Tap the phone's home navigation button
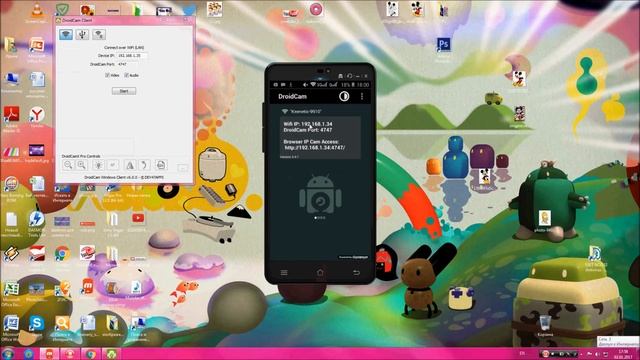The height and width of the screenshot is (360, 640). (320, 272)
